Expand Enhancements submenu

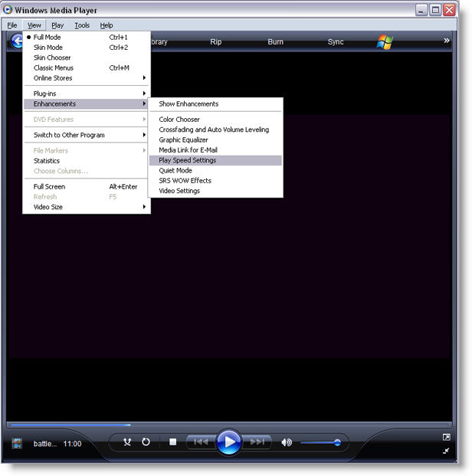[87, 103]
